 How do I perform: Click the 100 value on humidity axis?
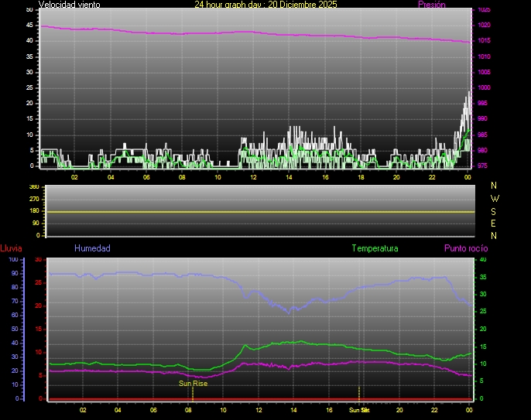pos(14,260)
